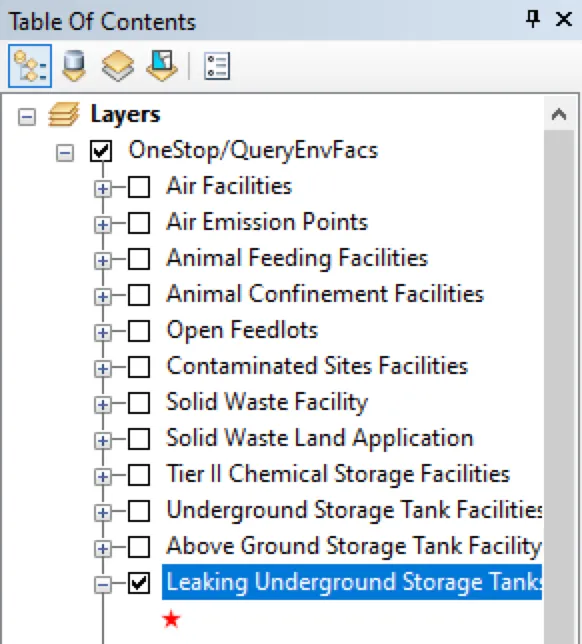This screenshot has width=582, height=644.
Task: Select Above Ground Storage Tank Facility name
Action: point(354,547)
